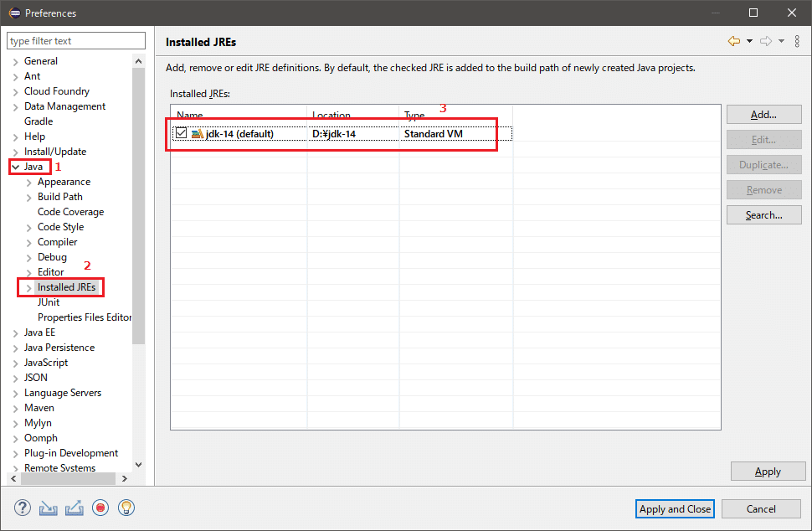Expand the Ant tree node
Image resolution: width=812 pixels, height=531 pixels.
click(16, 77)
